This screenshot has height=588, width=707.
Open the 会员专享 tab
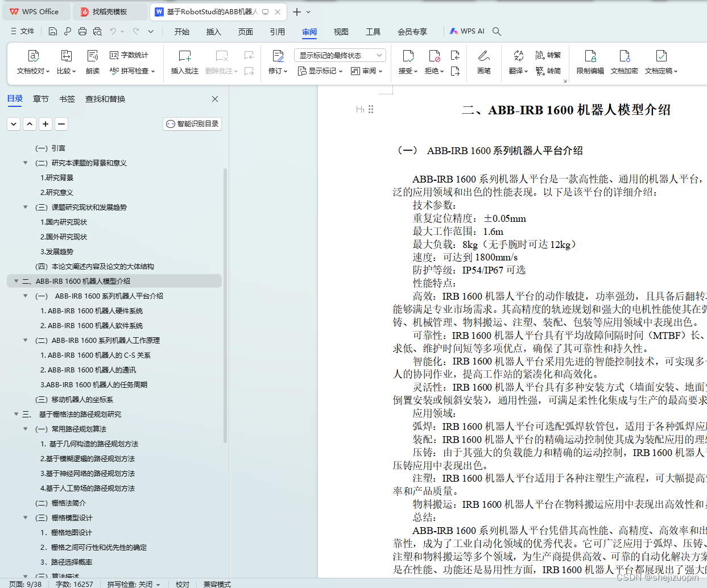[412, 31]
